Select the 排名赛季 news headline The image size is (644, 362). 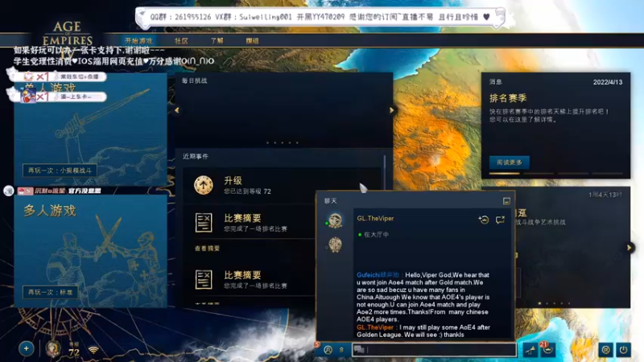(x=508, y=98)
